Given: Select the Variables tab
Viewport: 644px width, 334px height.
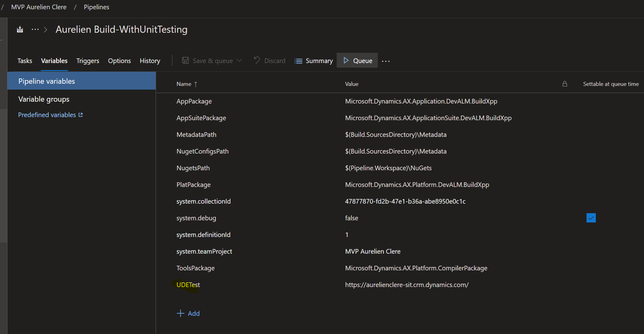Looking at the screenshot, I should pyautogui.click(x=54, y=61).
